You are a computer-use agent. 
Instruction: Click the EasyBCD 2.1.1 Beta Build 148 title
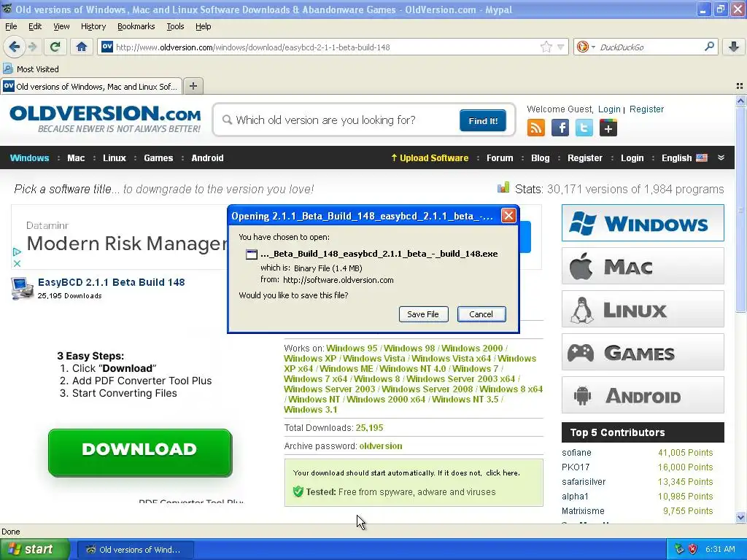pos(111,282)
